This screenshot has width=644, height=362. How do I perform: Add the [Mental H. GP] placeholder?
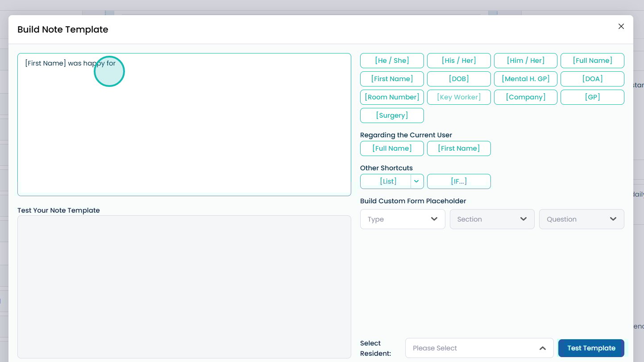pos(525,79)
